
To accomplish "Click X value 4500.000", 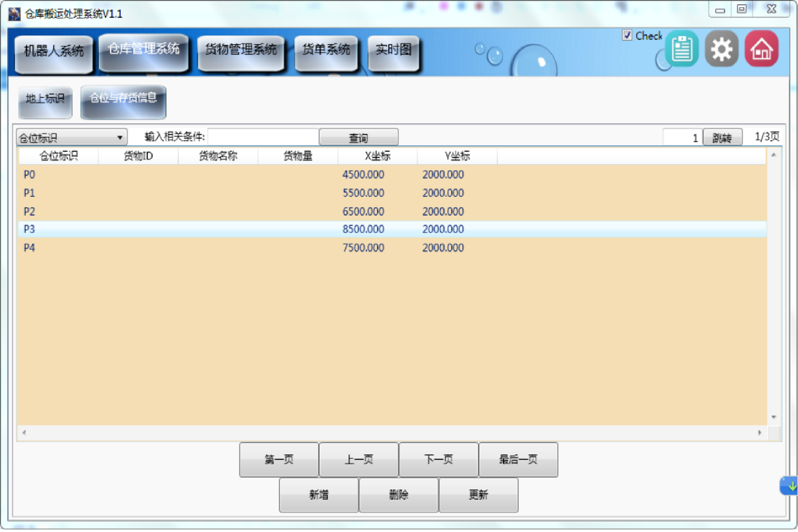I will tap(364, 175).
